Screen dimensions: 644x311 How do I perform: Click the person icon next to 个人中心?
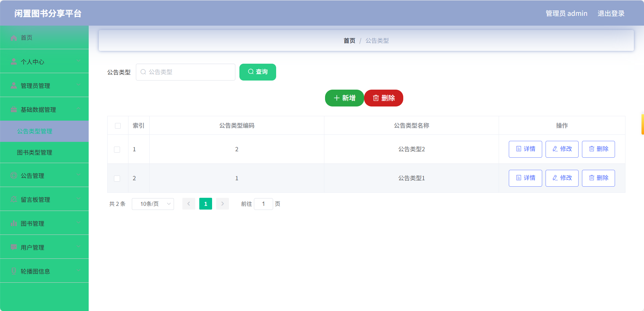pyautogui.click(x=13, y=62)
